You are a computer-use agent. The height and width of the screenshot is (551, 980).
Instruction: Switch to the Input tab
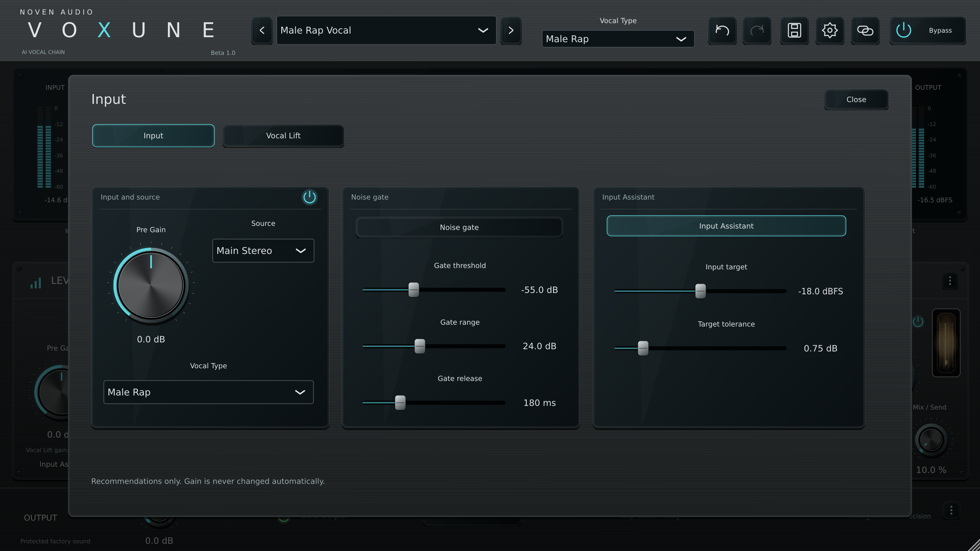(x=153, y=136)
